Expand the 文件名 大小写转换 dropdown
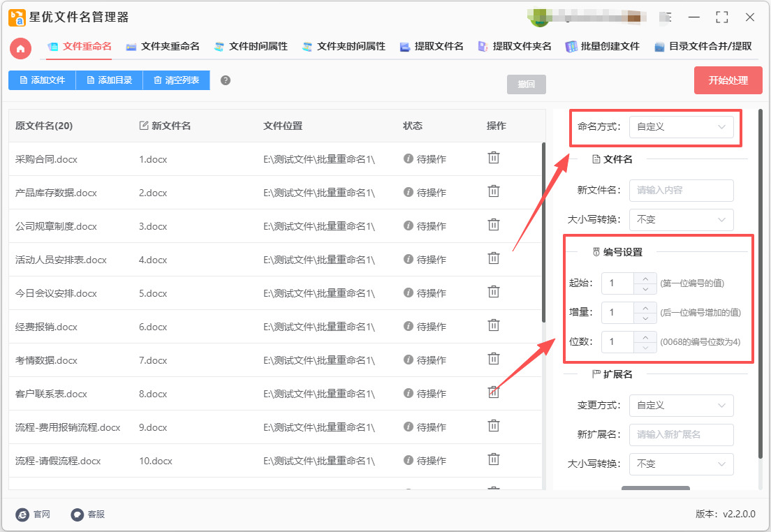771x532 pixels. 681,220
